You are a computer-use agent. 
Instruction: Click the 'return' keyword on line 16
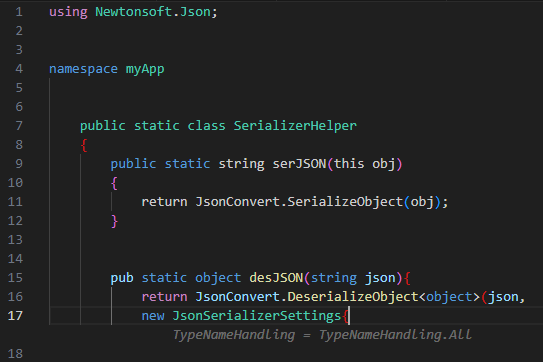click(164, 297)
